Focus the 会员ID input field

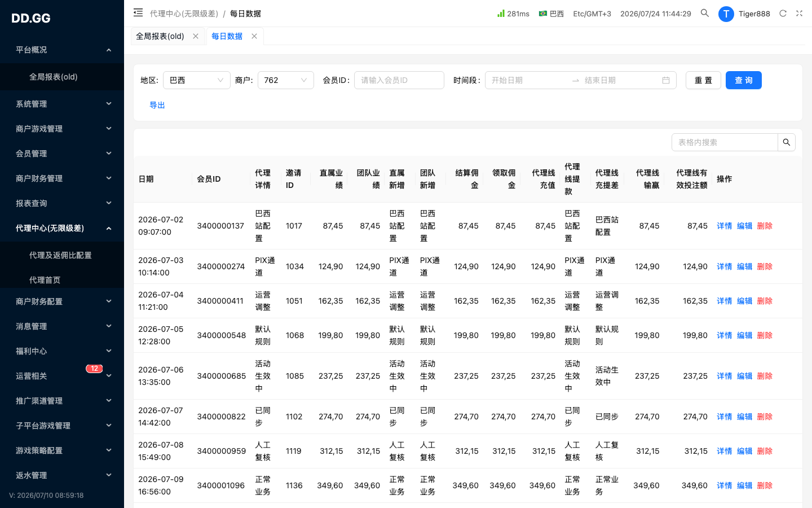[x=399, y=80]
